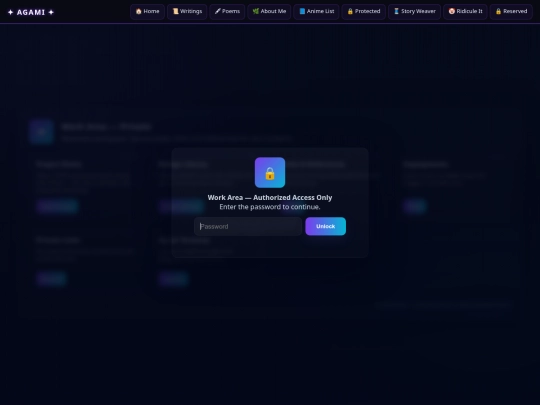Click the AGAMI site logo
Image resolution: width=540 pixels, height=405 pixels.
31,12
